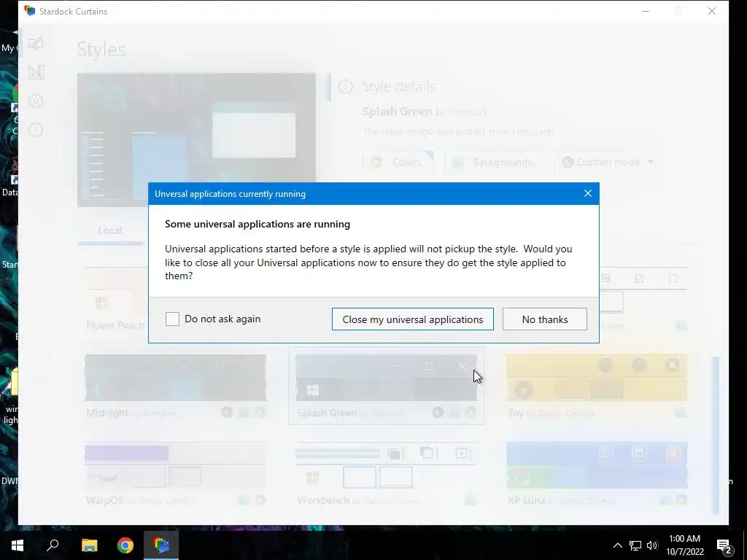Check the Do not ask again checkbox
Viewport: 747px width, 560px height.
point(172,319)
